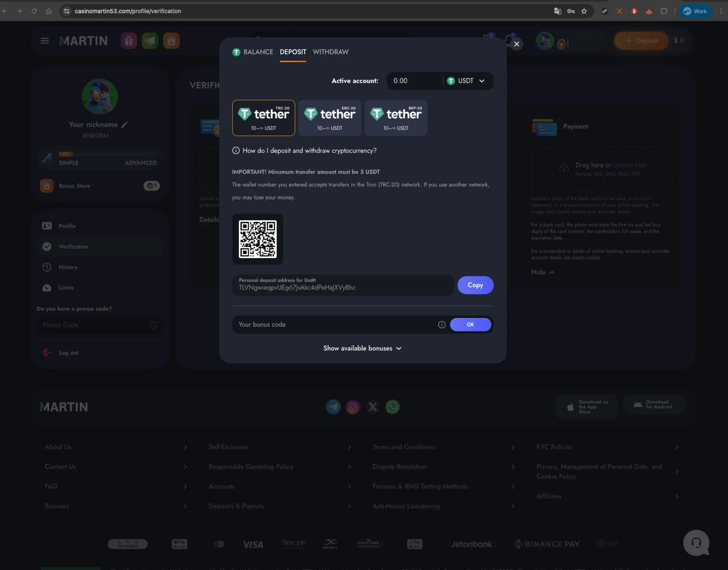Click 'choose files' link in Payment card
This screenshot has width=728, height=570.
(x=629, y=165)
